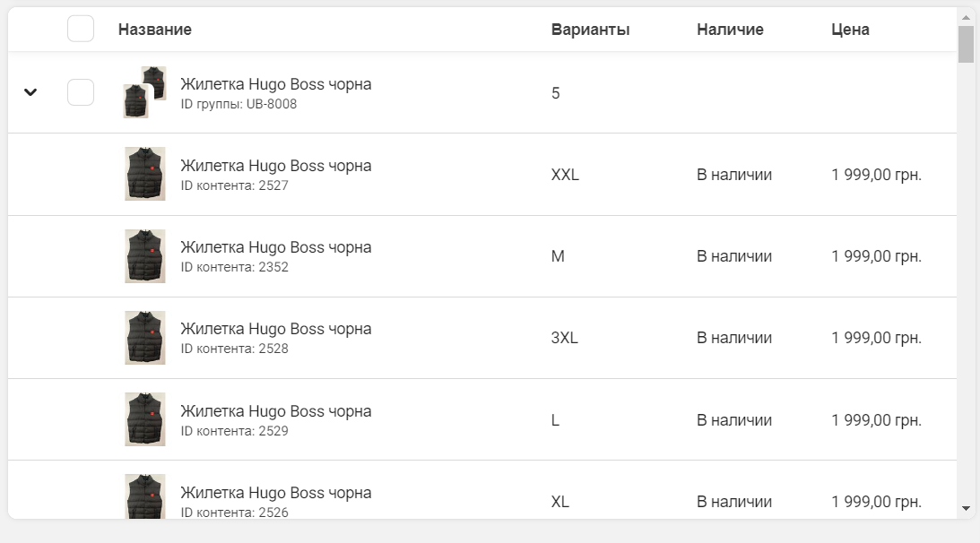Check the UB-8008 group row checkbox
The width and height of the screenshot is (980, 543).
point(81,92)
